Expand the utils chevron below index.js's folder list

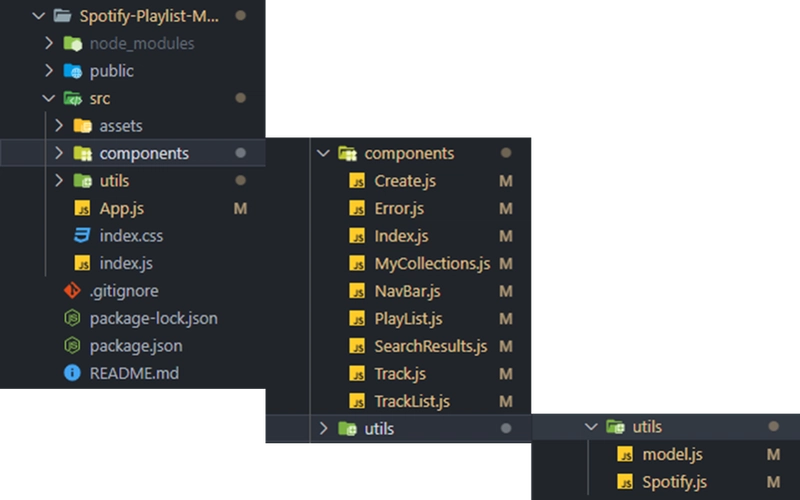(59, 181)
